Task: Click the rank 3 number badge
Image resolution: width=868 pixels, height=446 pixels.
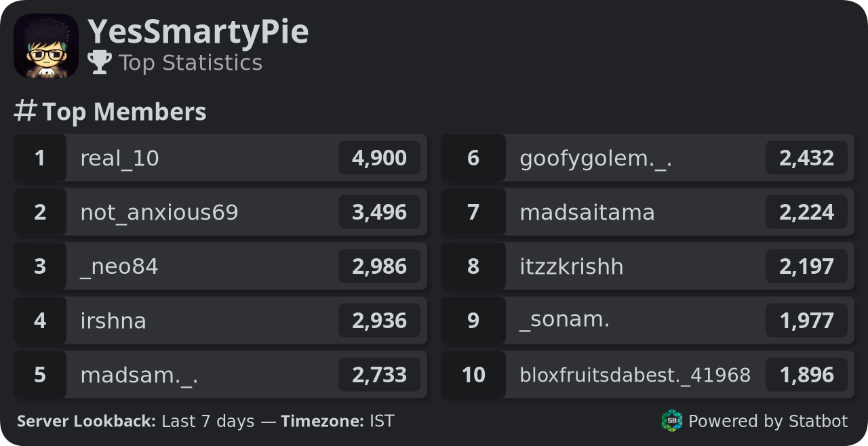Action: click(40, 266)
